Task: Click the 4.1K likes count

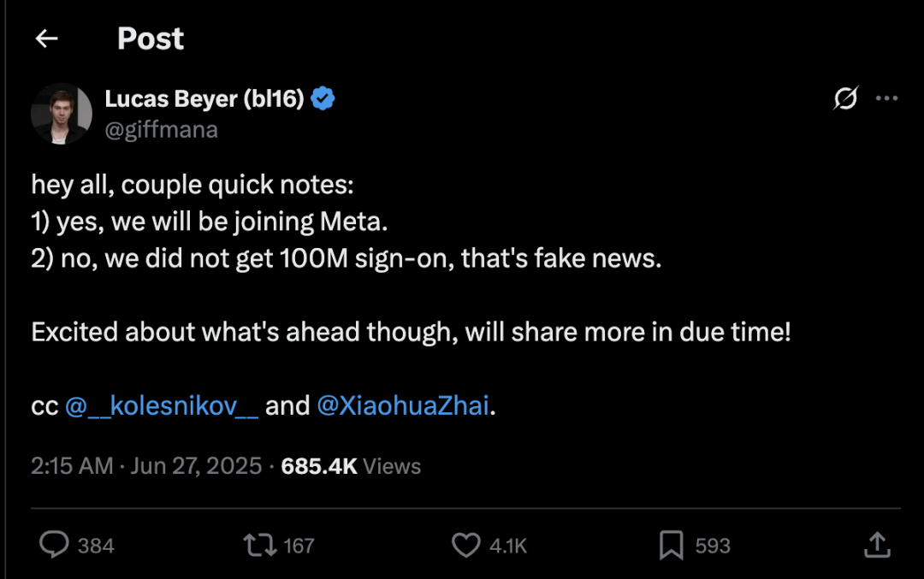Action: point(508,546)
